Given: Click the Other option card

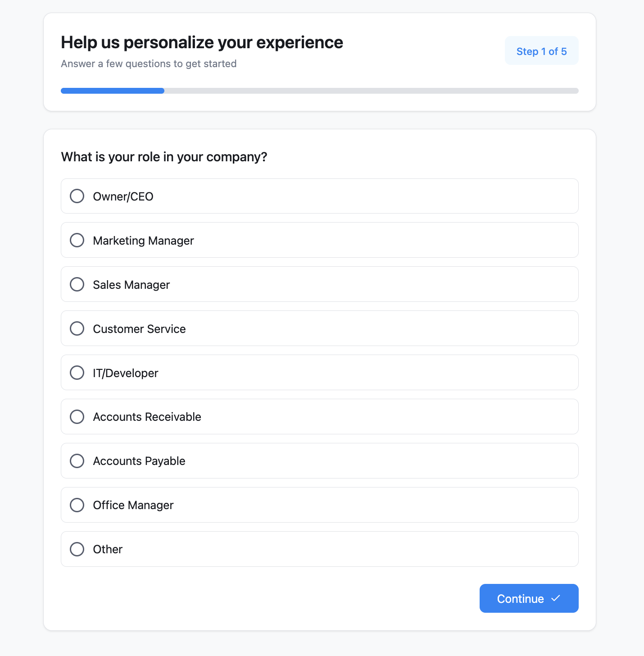Looking at the screenshot, I should (319, 549).
